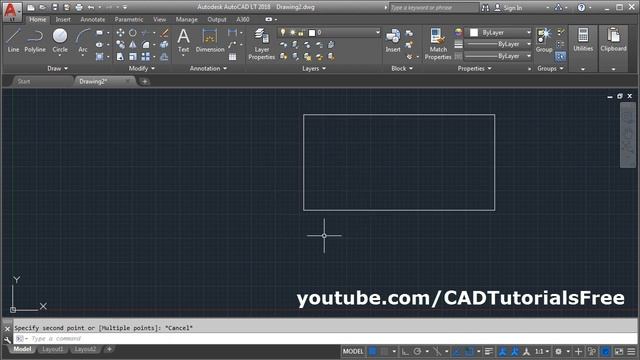The height and width of the screenshot is (360, 640).
Task: Toggle ortho mode in status bar
Action: click(x=405, y=351)
